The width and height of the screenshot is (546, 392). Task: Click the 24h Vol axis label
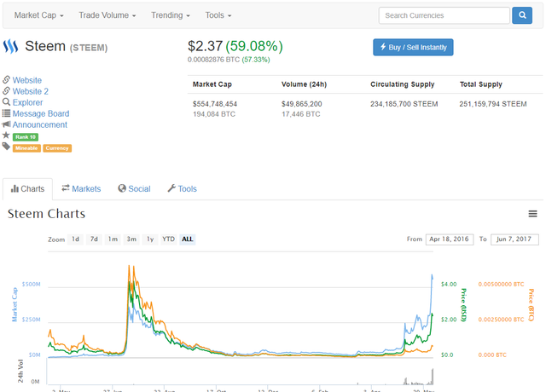20,371
